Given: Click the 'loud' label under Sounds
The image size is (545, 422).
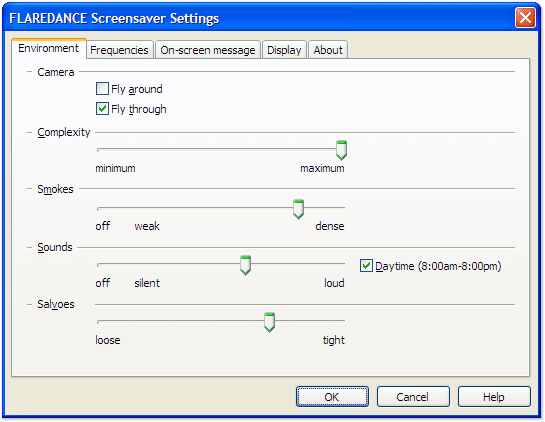Looking at the screenshot, I should tap(334, 283).
